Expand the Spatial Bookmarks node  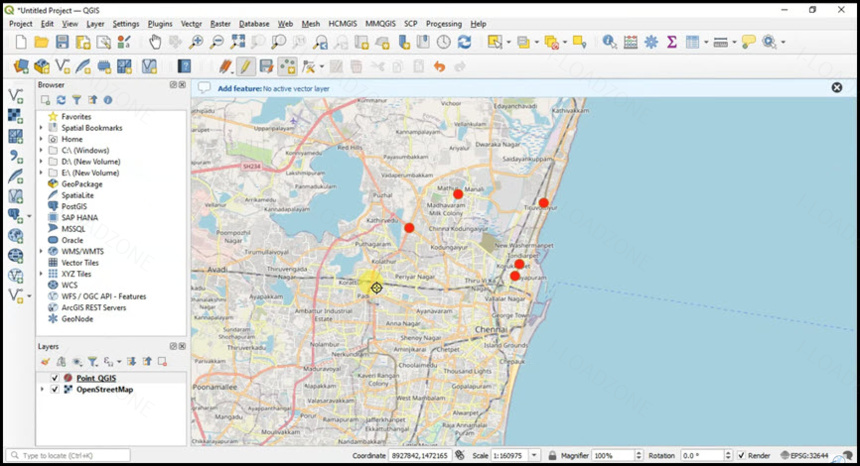[41, 128]
